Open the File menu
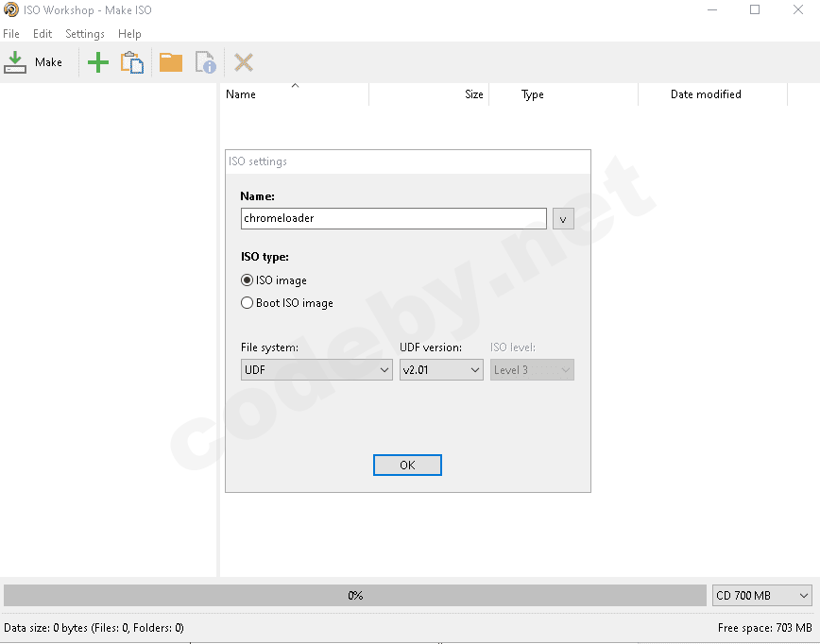The width and height of the screenshot is (820, 644). (11, 34)
